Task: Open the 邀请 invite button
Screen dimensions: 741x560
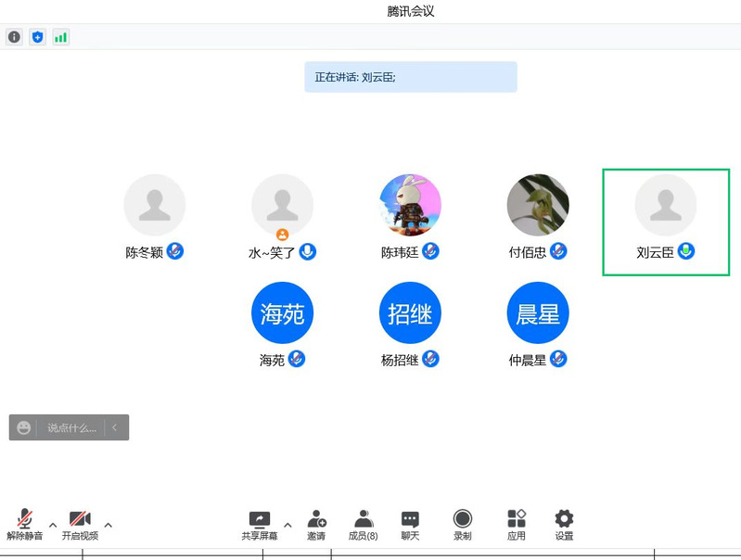Action: coord(316,526)
